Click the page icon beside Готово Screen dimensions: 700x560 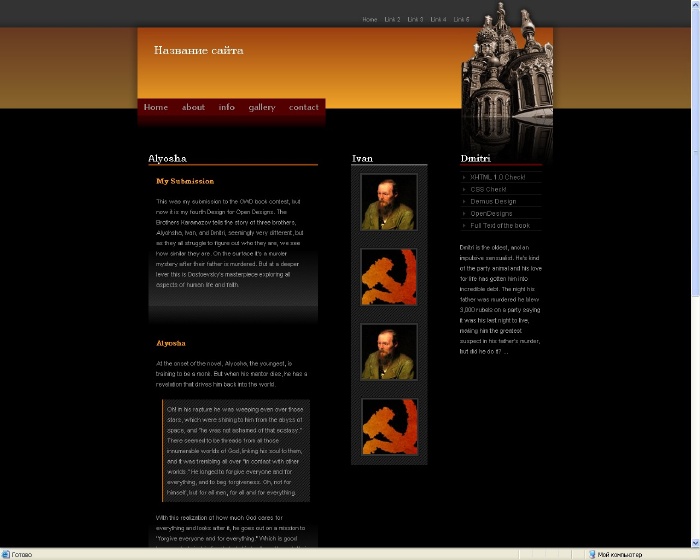tap(5, 554)
